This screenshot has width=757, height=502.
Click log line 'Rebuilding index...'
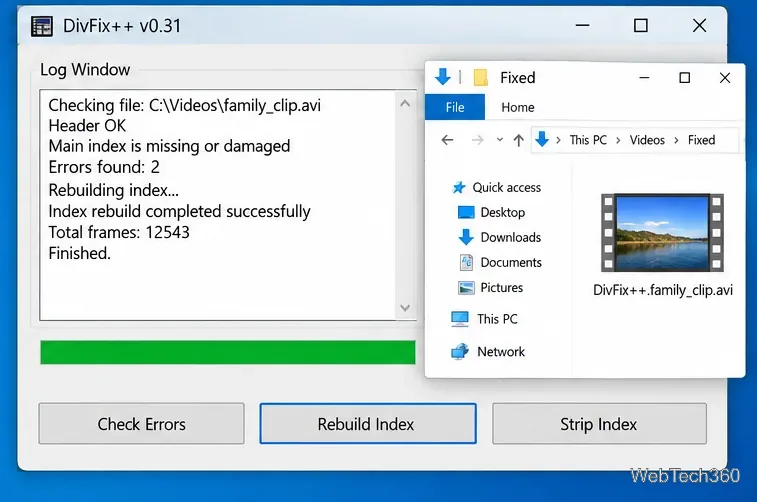coord(113,190)
